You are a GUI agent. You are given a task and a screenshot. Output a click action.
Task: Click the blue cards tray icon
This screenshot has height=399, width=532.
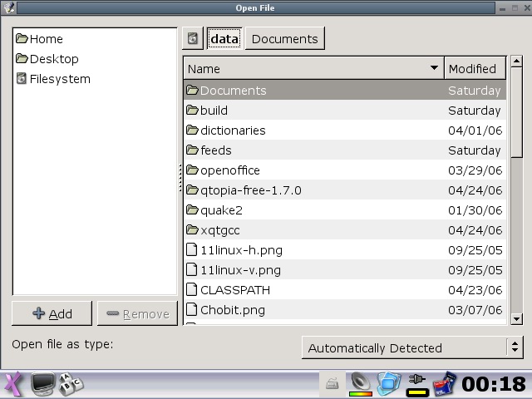(x=388, y=383)
